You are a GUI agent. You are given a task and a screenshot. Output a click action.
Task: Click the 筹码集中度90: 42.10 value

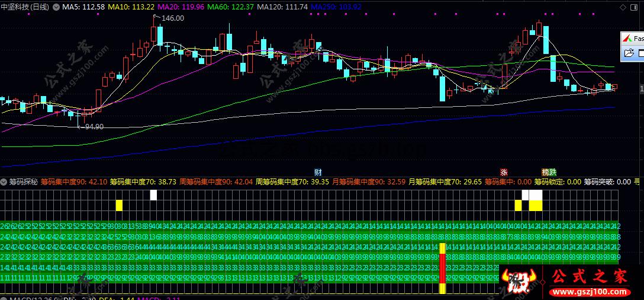[x=74, y=181]
